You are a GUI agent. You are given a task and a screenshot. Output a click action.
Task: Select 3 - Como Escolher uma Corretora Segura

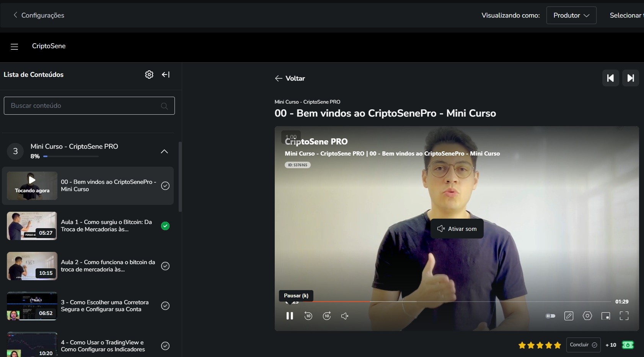pyautogui.click(x=104, y=306)
